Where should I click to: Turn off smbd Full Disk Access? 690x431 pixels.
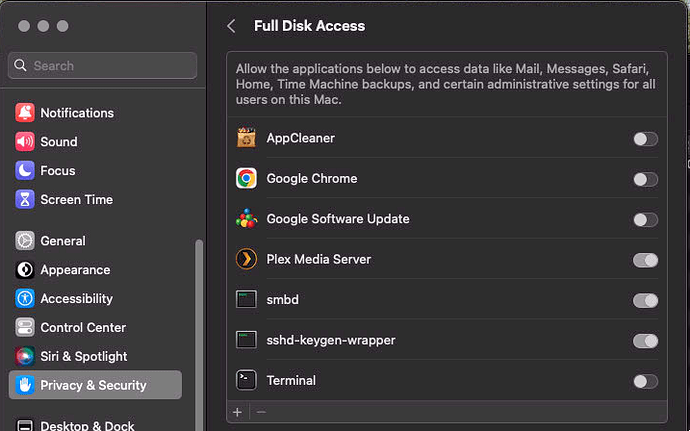[x=645, y=300]
